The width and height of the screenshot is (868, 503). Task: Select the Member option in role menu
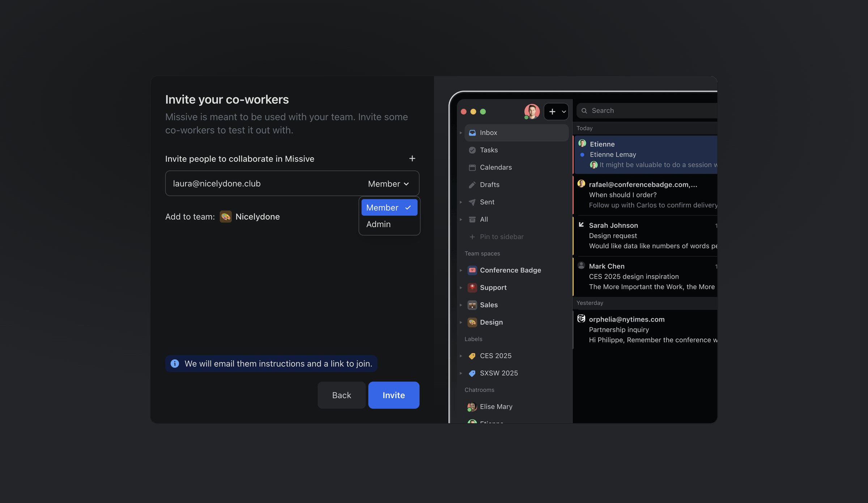coord(389,208)
